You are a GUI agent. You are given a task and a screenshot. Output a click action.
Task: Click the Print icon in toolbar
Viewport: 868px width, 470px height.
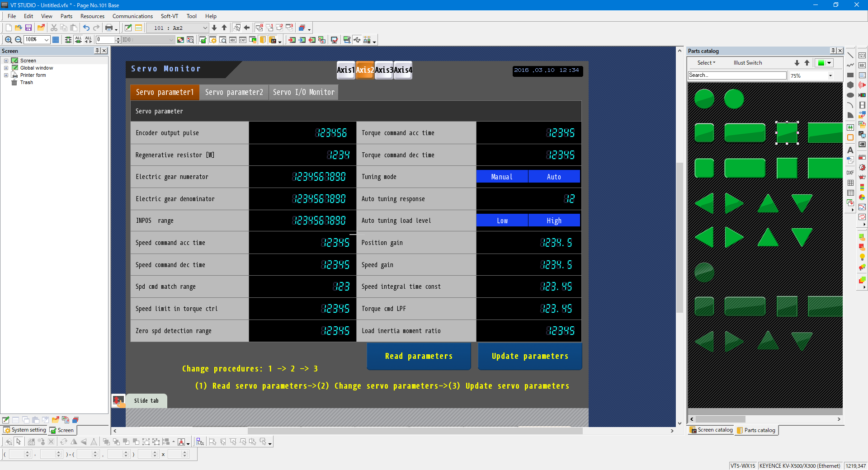[108, 28]
